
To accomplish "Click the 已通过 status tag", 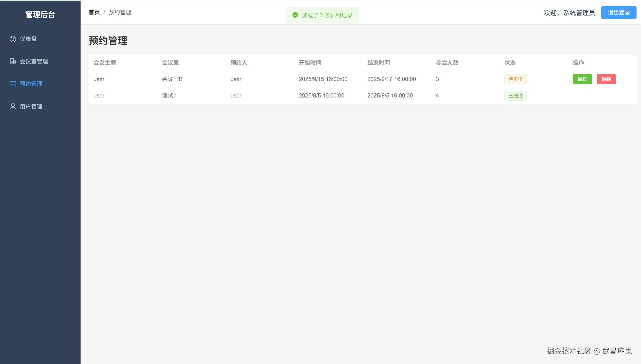I will click(515, 96).
